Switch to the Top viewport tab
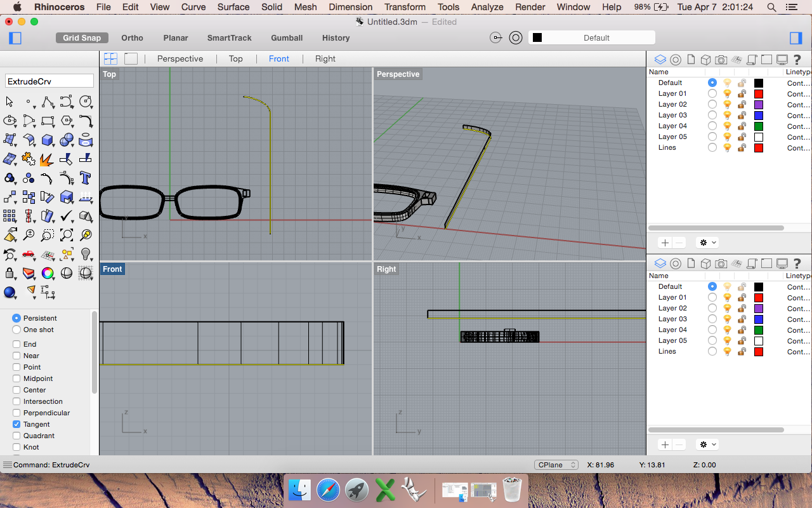This screenshot has width=812, height=508. 235,58
